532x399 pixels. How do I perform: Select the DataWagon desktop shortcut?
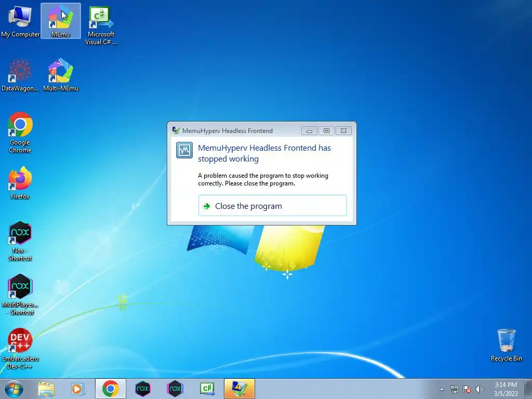coord(20,75)
